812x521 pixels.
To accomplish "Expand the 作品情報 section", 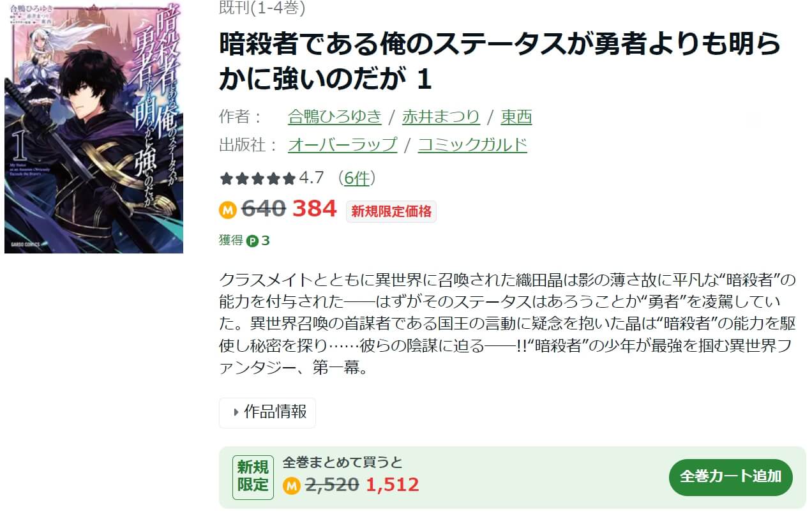I will pyautogui.click(x=267, y=412).
